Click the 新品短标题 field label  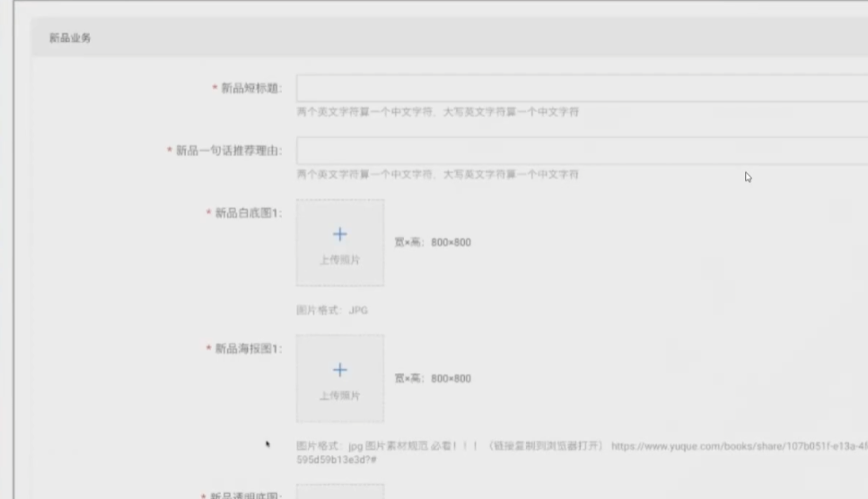click(251, 88)
